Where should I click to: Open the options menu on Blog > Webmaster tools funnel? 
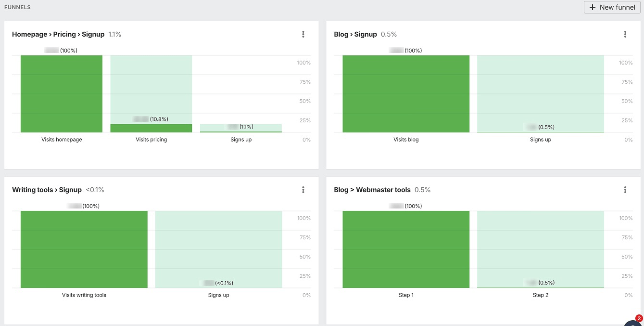tap(625, 189)
